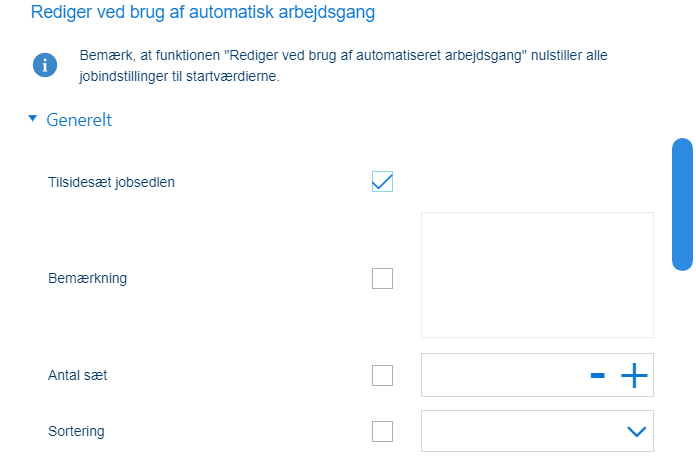Image resolution: width=696 pixels, height=459 pixels.
Task: Click the blue information icon
Action: pos(45,65)
